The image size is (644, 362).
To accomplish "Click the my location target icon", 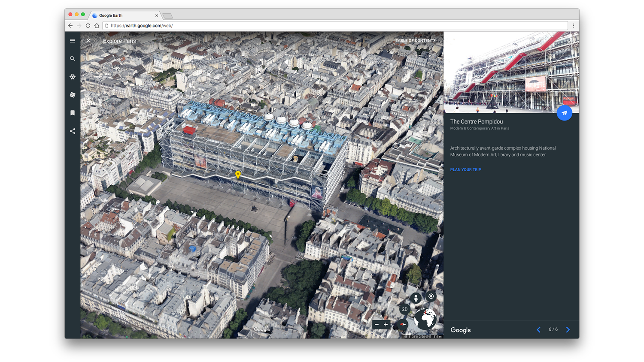I will point(431,296).
